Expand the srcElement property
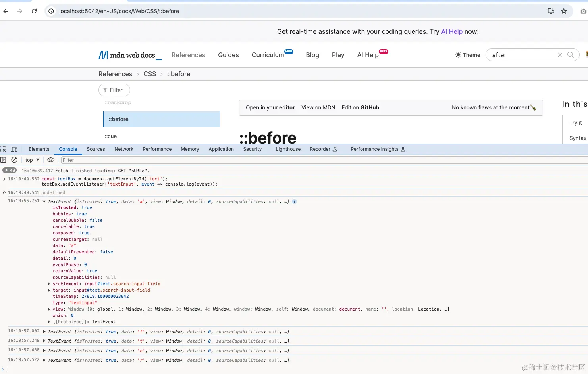Image resolution: width=588 pixels, height=374 pixels. 49,284
